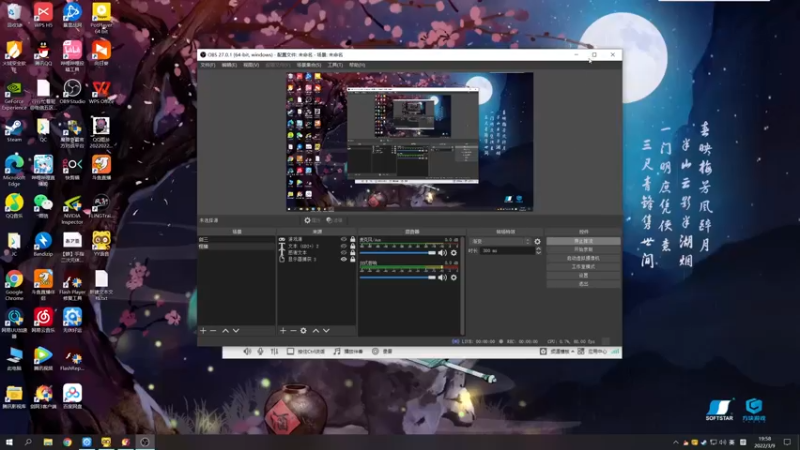The height and width of the screenshot is (450, 800).
Task: Open the NVIDIA Inspector desktop shortcut
Action: pyautogui.click(x=72, y=210)
